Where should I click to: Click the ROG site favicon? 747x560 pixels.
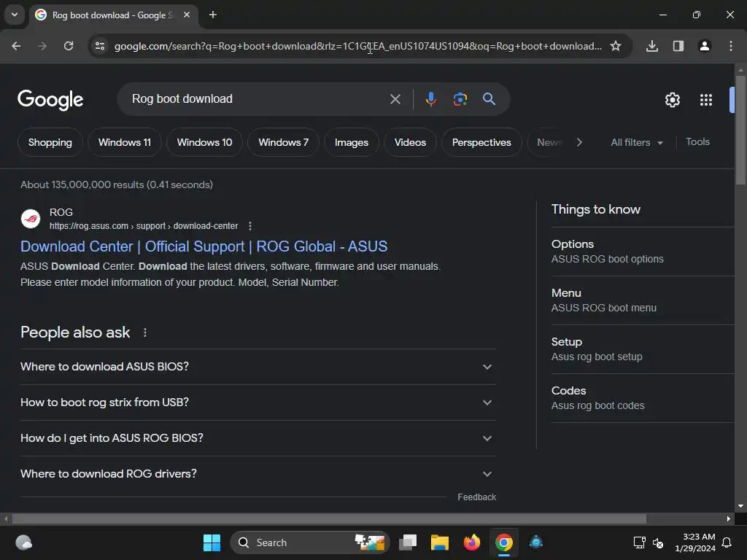click(x=31, y=219)
